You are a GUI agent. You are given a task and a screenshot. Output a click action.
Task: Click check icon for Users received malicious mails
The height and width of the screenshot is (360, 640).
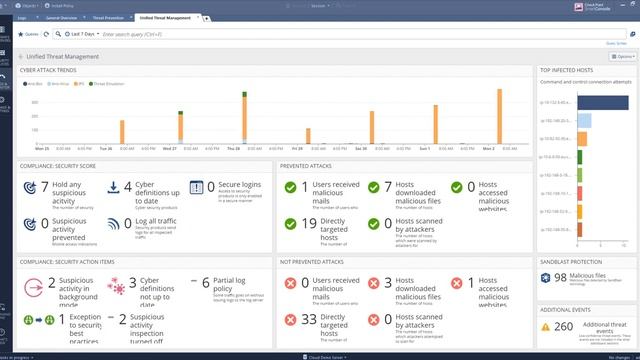tap(291, 187)
